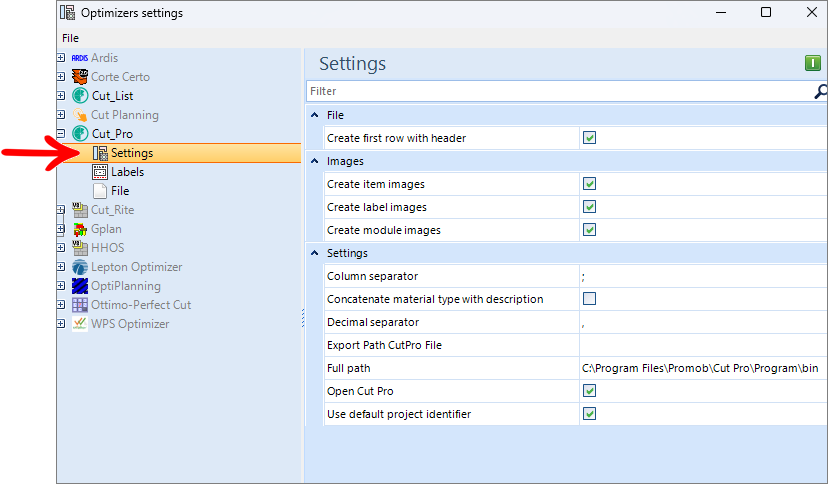Click the File page icon under Cut_Pro
The width and height of the screenshot is (828, 484).
(x=100, y=191)
